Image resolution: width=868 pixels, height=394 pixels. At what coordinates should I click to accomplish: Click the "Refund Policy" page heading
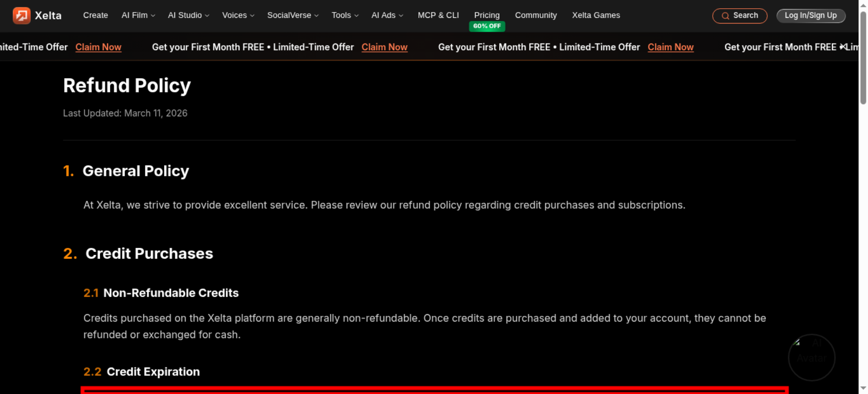point(127,85)
